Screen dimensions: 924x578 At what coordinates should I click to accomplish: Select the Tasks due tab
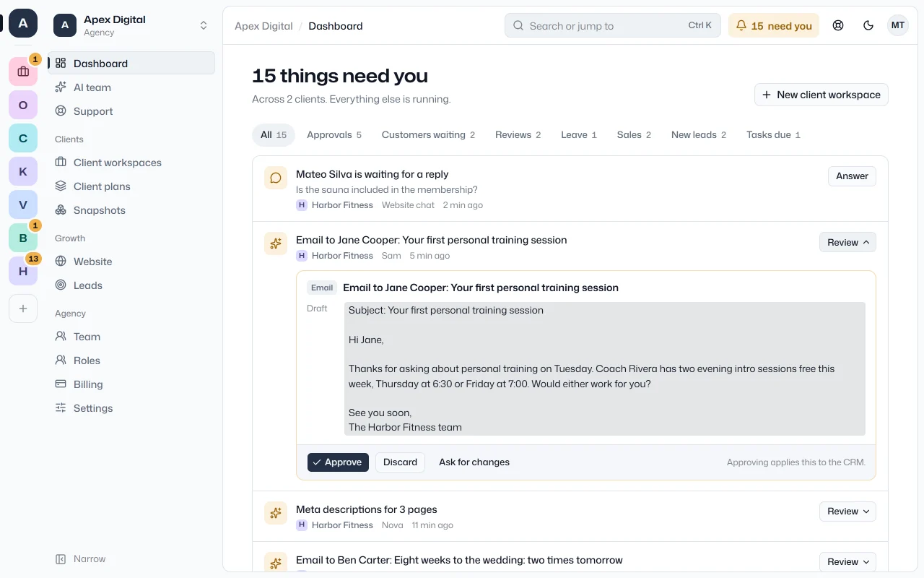pos(773,134)
